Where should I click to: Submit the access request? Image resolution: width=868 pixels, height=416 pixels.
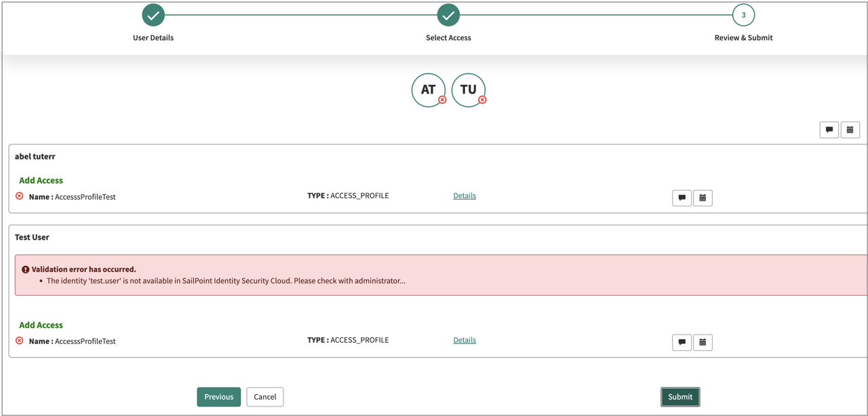point(680,397)
